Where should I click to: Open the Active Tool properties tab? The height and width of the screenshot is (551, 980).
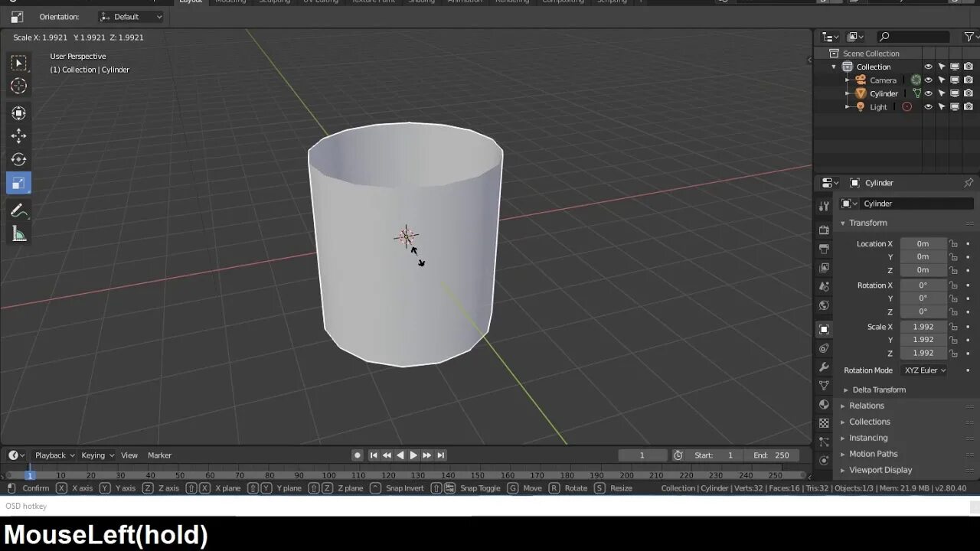pos(824,206)
